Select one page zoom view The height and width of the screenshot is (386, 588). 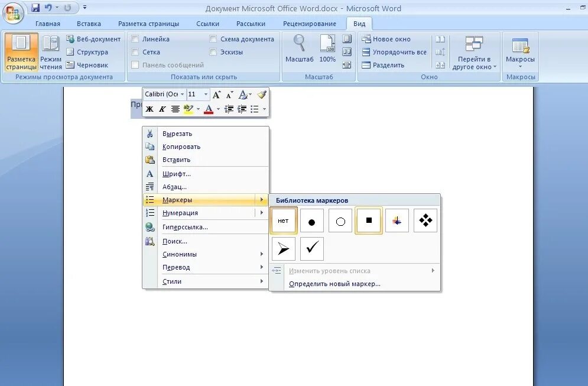[347, 38]
